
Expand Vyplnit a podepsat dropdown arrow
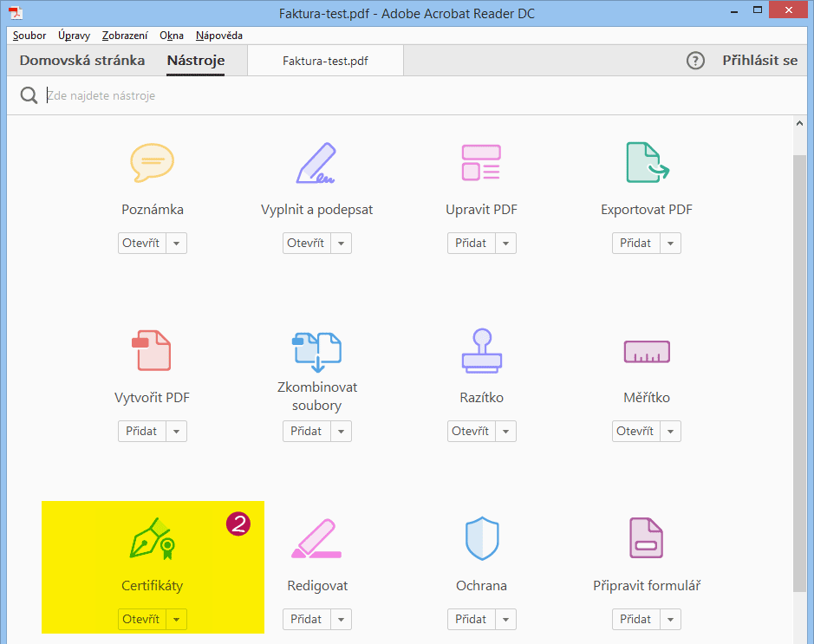pyautogui.click(x=341, y=243)
